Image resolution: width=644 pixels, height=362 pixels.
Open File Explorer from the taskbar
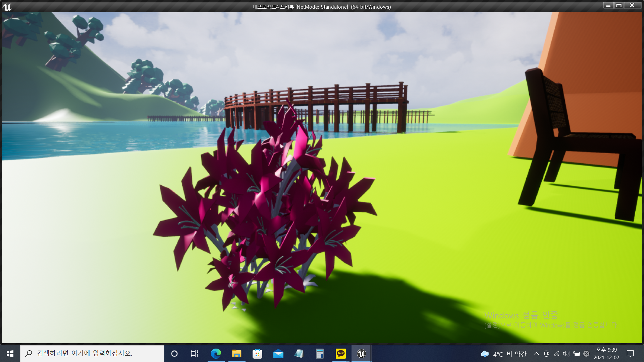point(236,354)
